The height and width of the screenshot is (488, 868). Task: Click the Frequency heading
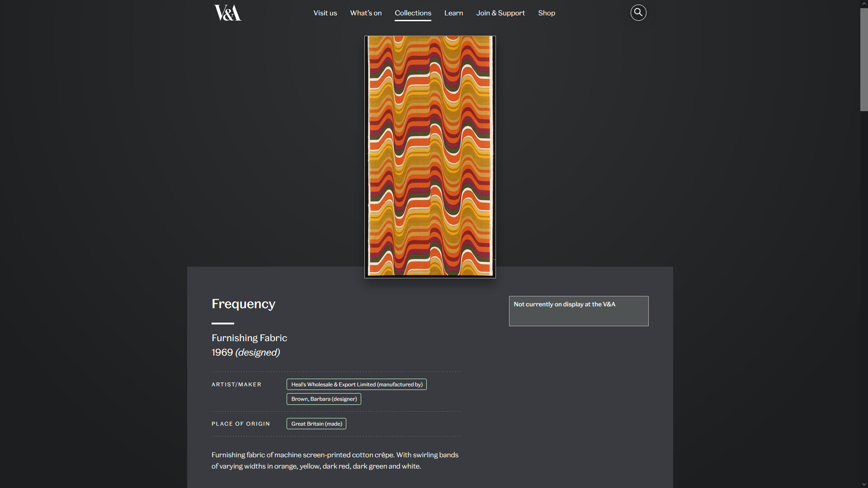click(243, 304)
